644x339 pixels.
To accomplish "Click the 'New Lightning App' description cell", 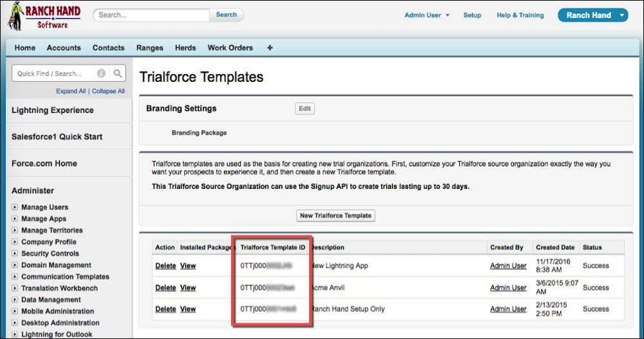I will pyautogui.click(x=339, y=266).
